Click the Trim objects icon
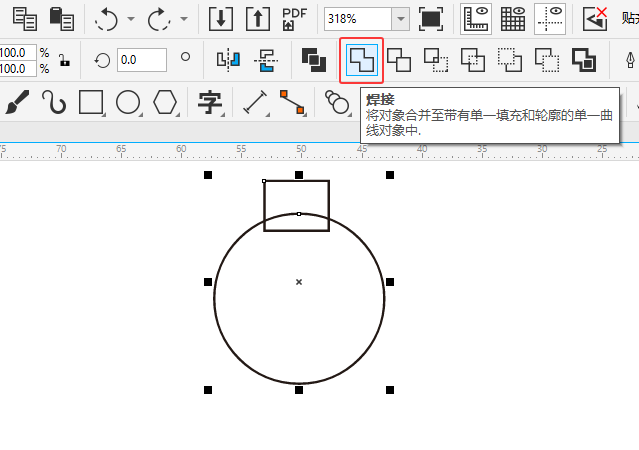 (399, 60)
